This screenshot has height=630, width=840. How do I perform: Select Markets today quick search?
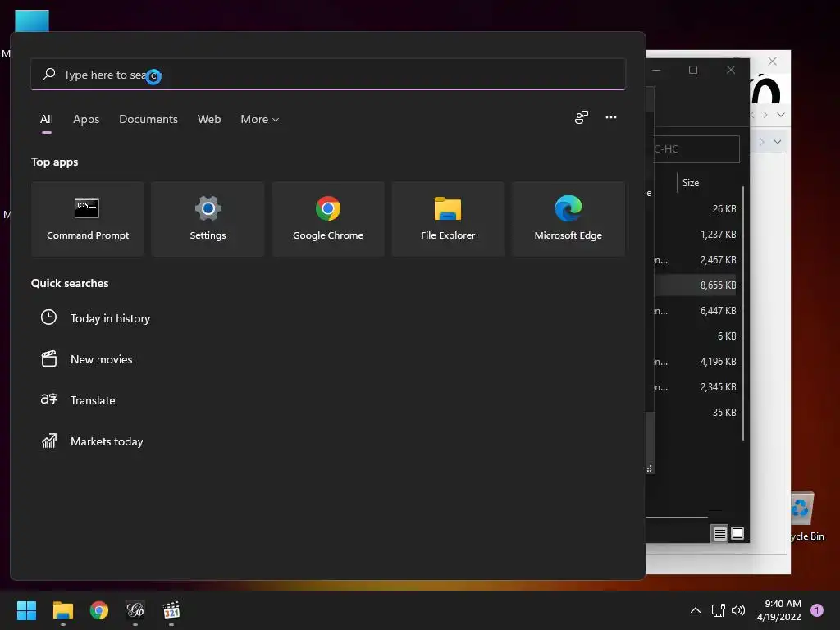tap(107, 441)
